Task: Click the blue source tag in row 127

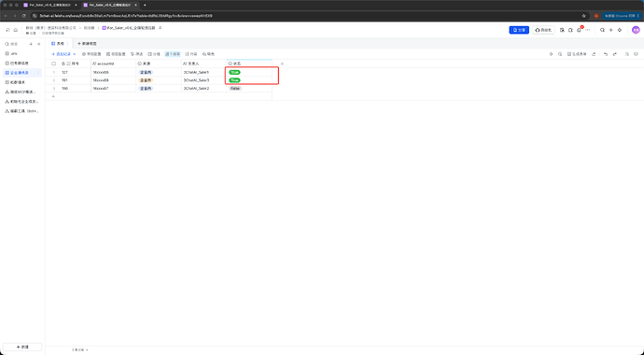Action: coord(146,72)
